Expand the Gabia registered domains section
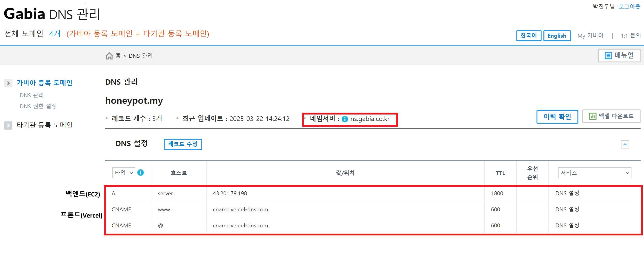This screenshot has height=271, width=644. tap(8, 83)
